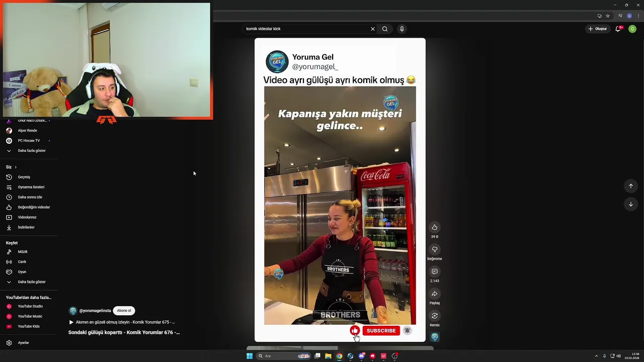This screenshot has height=362, width=644.
Task: Click the Windows taskbar search box Ara
Action: coord(284,356)
